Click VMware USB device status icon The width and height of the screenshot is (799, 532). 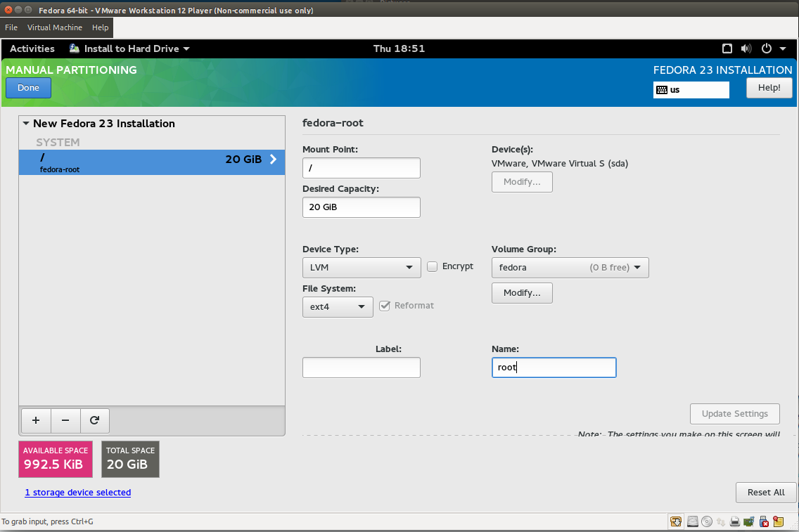coord(764,521)
